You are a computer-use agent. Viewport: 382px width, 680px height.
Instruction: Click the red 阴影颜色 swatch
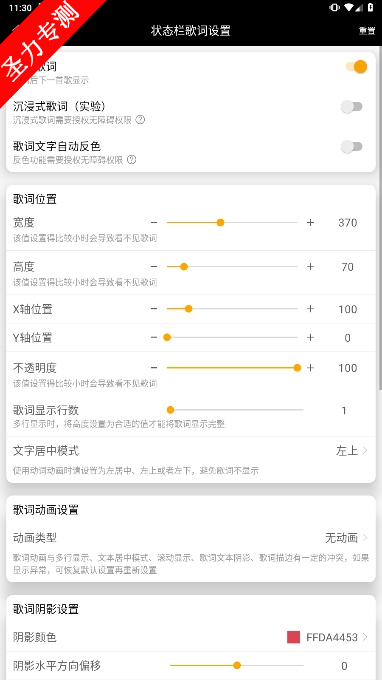pos(294,637)
